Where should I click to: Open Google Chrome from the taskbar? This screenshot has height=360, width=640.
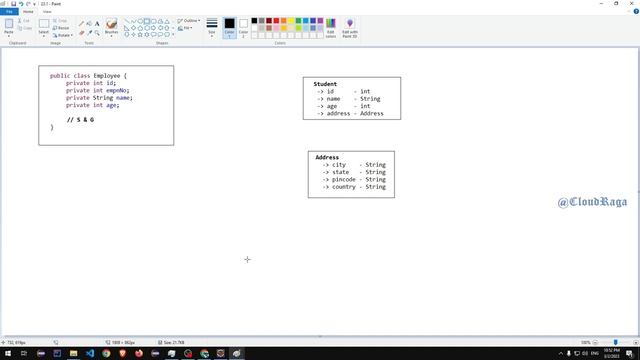106,353
